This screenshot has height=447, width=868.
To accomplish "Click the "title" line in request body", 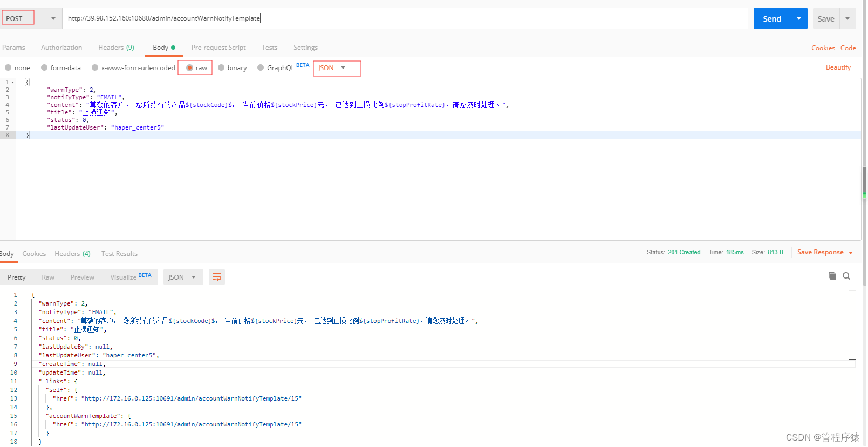I will 82,112.
